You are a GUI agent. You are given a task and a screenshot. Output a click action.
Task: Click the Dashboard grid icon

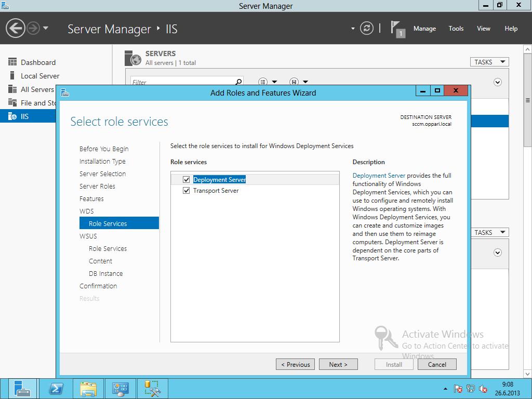(12, 62)
